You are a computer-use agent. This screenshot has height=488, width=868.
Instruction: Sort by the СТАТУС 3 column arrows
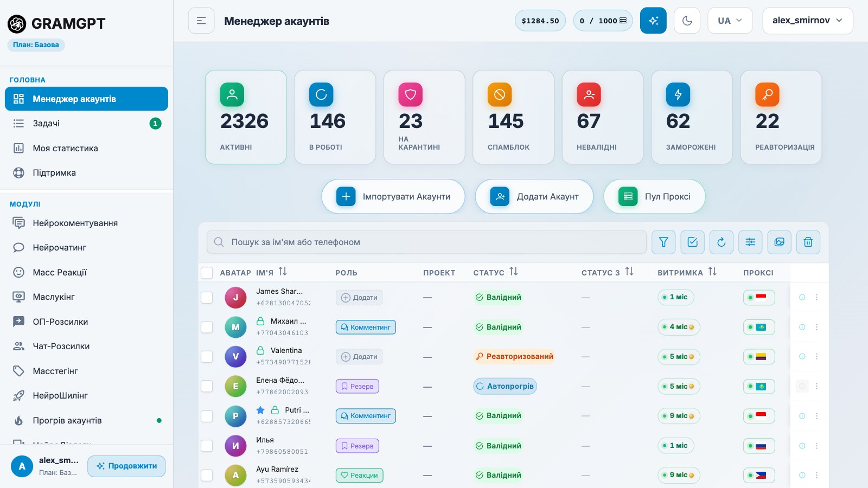pos(629,272)
